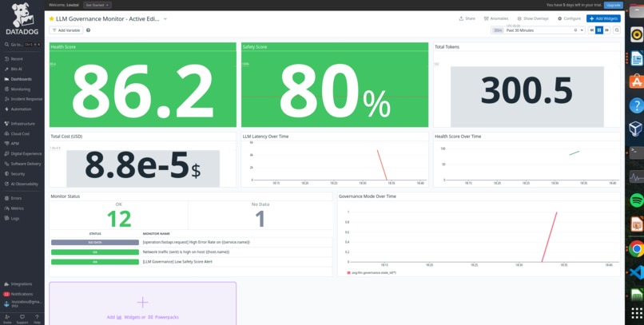This screenshot has height=325, width=644.
Task: Click Invite at the sidebar bottom
Action: 7,319
